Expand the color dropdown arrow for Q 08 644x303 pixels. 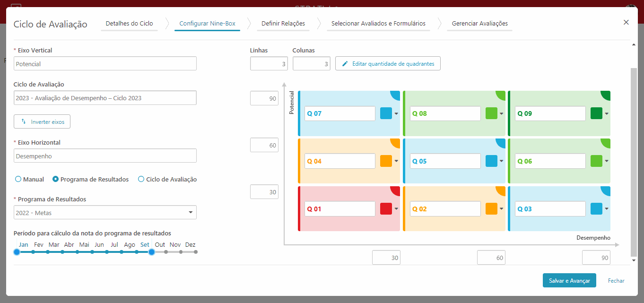pyautogui.click(x=502, y=113)
